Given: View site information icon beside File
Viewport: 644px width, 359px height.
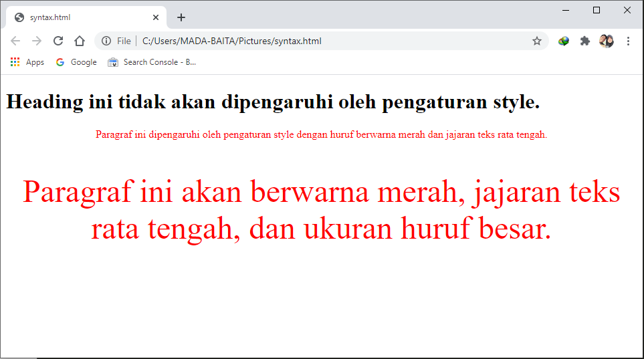Looking at the screenshot, I should click(x=106, y=41).
